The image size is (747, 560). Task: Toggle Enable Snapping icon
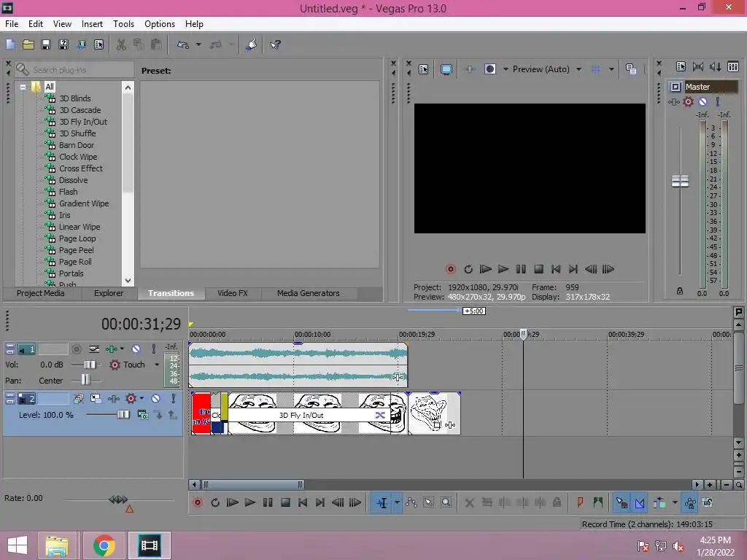622,502
